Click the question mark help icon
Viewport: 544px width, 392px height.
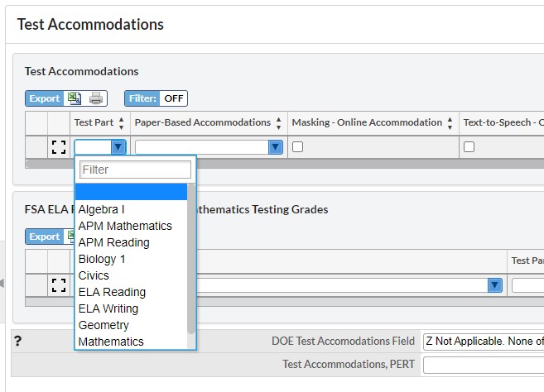(x=18, y=341)
